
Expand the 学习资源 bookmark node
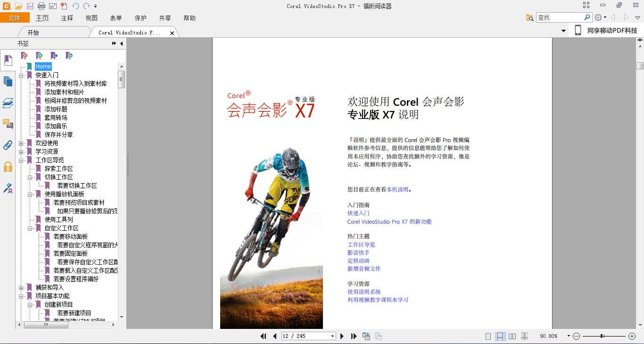pos(21,151)
